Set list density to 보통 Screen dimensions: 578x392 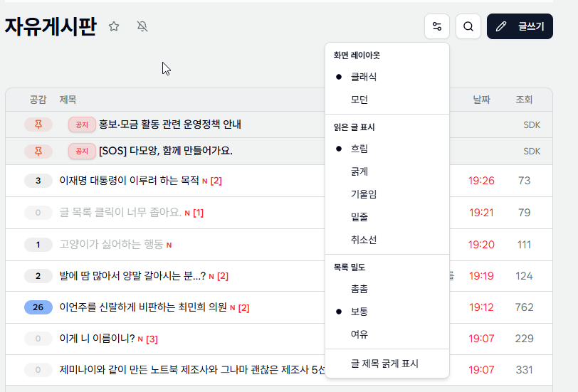(x=387, y=312)
